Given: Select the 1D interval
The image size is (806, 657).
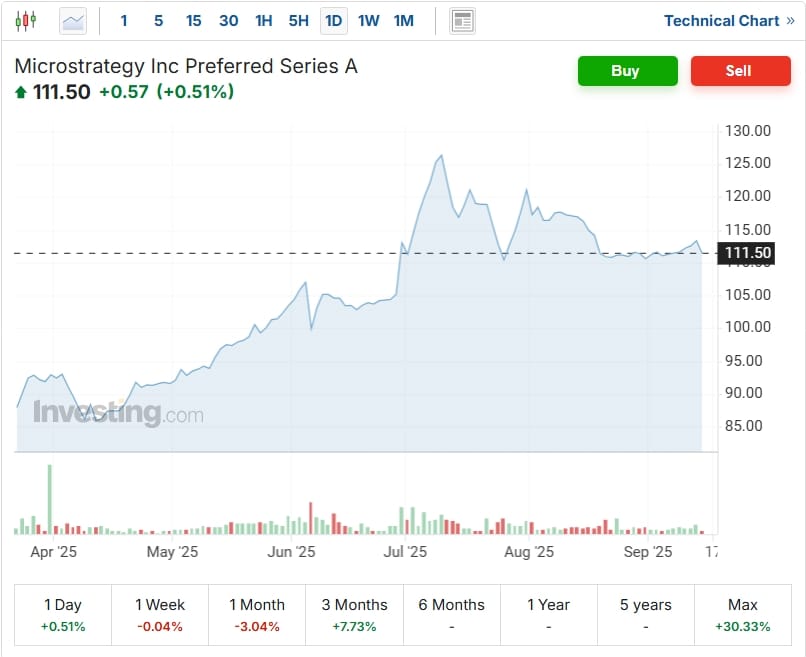Looking at the screenshot, I should pos(334,21).
